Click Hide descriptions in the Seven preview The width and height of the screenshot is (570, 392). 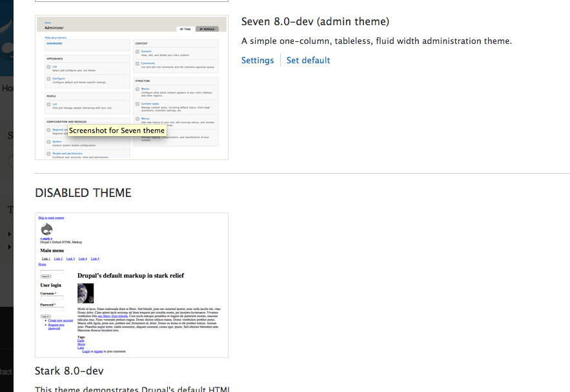tap(55, 37)
